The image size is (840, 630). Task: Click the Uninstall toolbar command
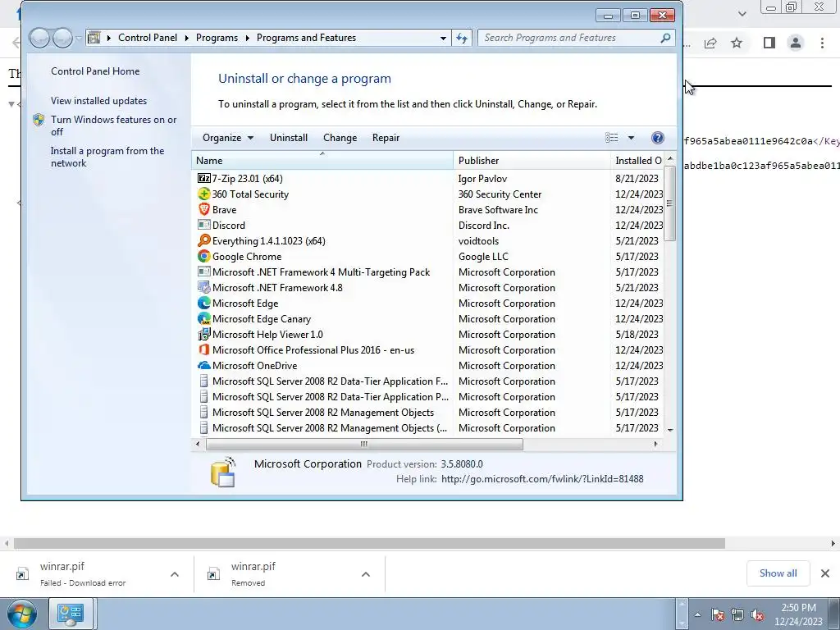[289, 138]
